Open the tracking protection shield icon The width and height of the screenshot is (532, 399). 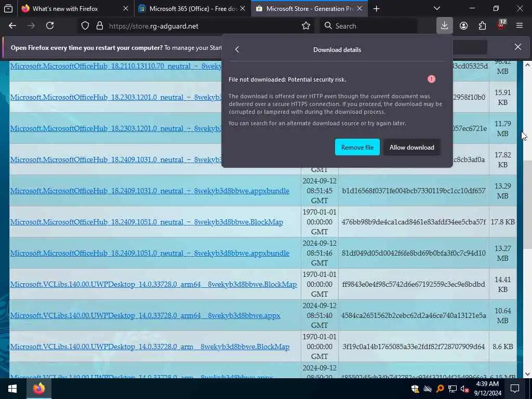(x=85, y=26)
